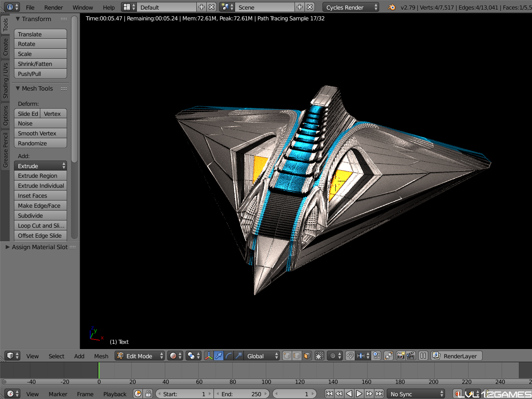Viewport: 532px width, 399px height.
Task: Toggle the 3D manipulator widget
Action: click(209, 356)
